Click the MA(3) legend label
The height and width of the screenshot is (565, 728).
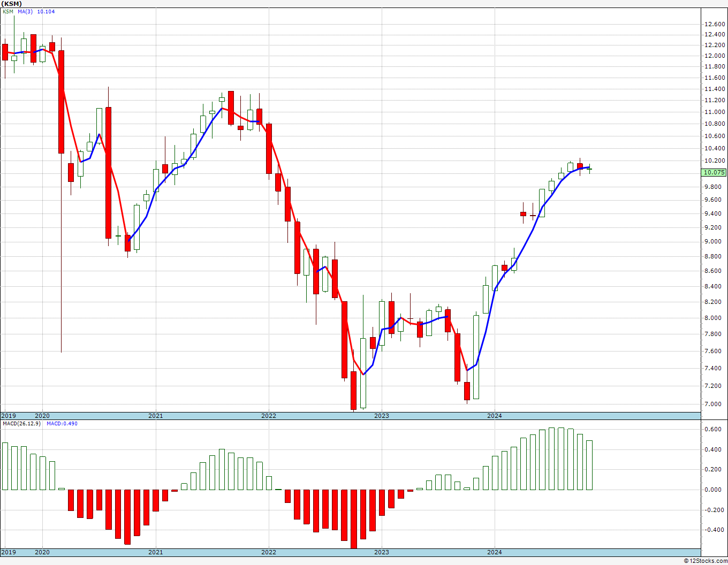(x=25, y=12)
